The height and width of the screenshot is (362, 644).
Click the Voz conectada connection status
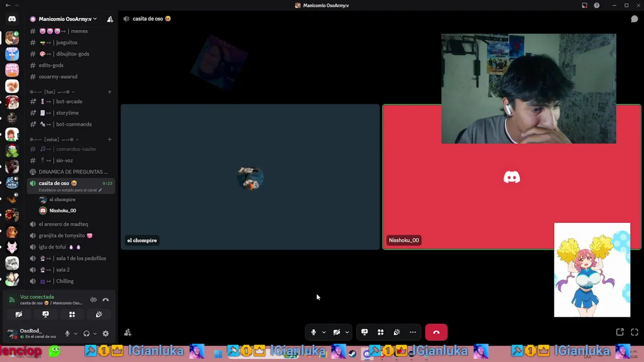[x=37, y=297]
